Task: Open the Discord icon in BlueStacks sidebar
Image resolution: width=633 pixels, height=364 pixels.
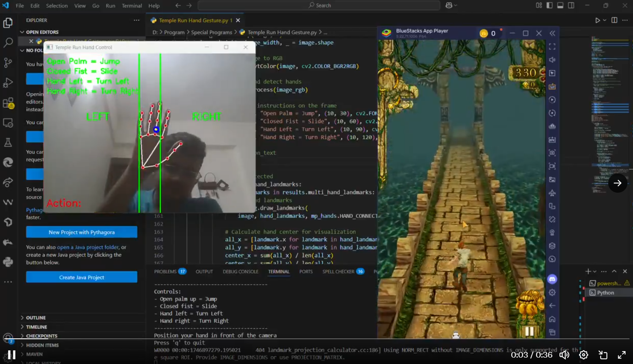Action: coord(552,279)
